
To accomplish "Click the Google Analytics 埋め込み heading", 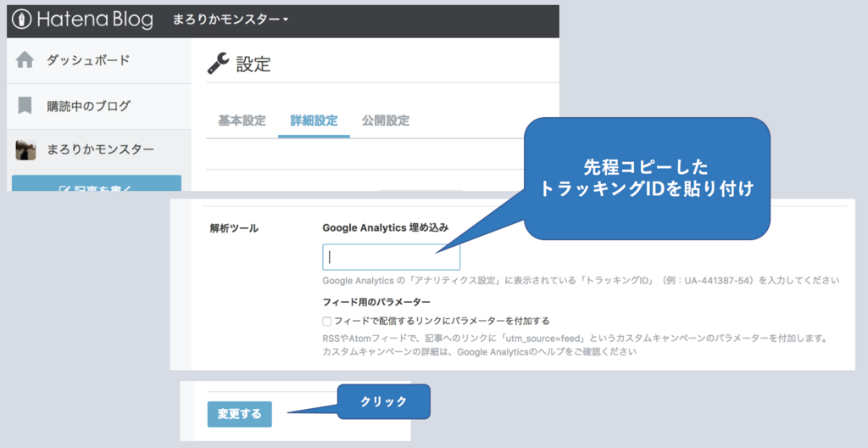I will [386, 228].
